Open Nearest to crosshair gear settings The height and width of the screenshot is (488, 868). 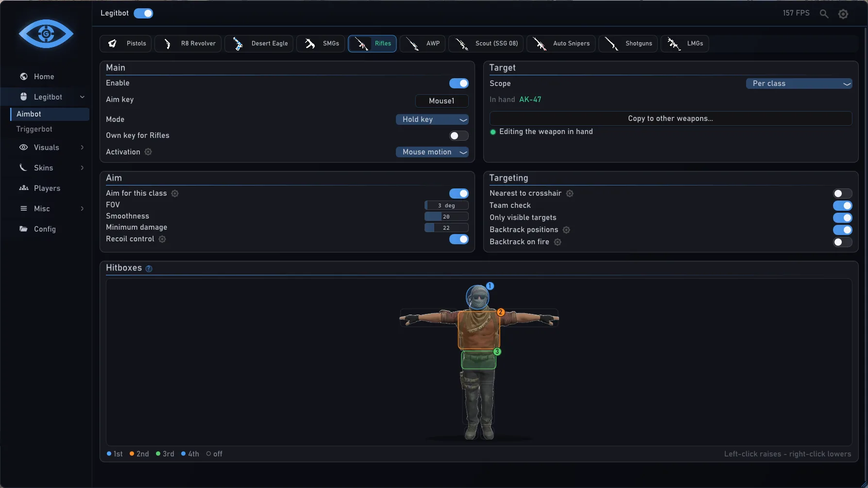(x=570, y=193)
